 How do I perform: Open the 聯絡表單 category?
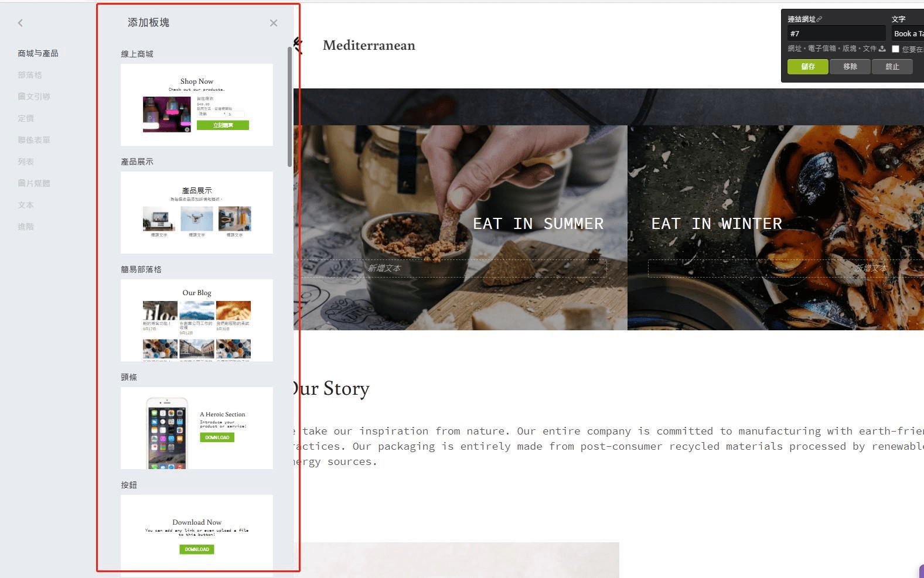[34, 140]
